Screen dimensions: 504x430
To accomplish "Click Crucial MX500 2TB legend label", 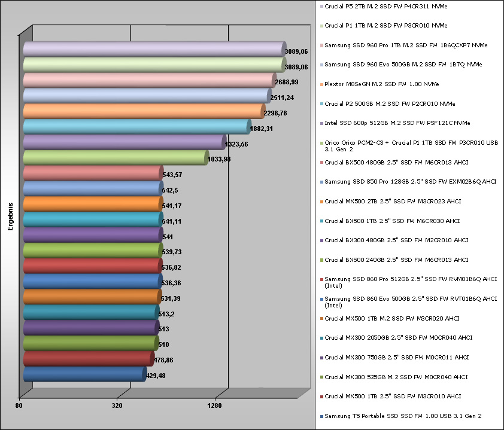I will tap(393, 202).
